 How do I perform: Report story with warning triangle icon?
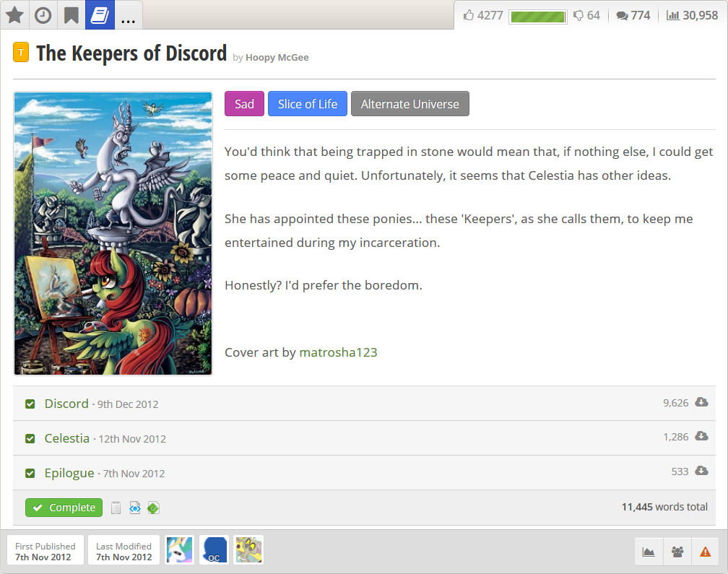pyautogui.click(x=705, y=552)
